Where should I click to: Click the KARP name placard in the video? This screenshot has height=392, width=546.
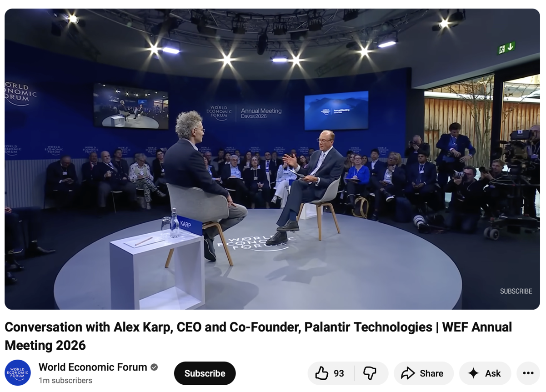[x=189, y=225]
